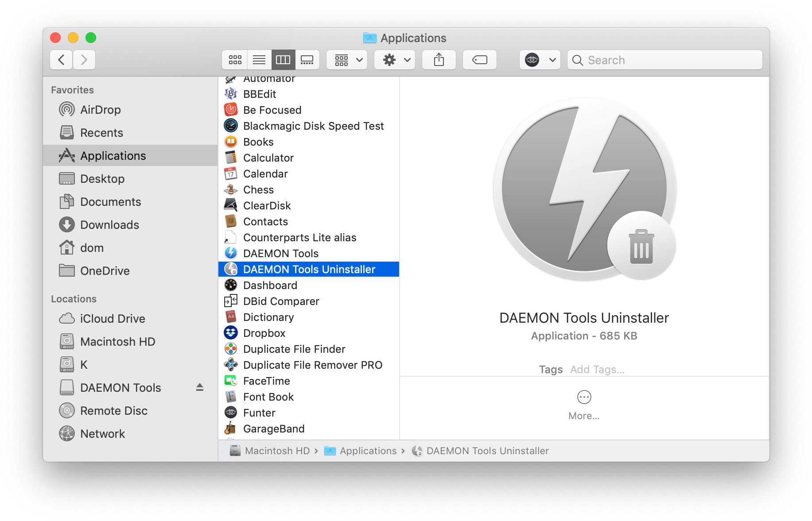Select the Contacts app icon
This screenshot has width=812, height=521.
(231, 221)
